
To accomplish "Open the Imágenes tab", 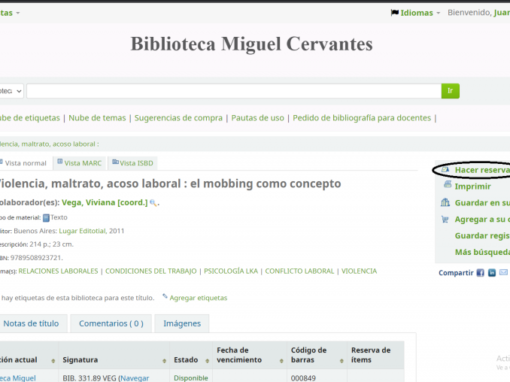I will pos(182,323).
